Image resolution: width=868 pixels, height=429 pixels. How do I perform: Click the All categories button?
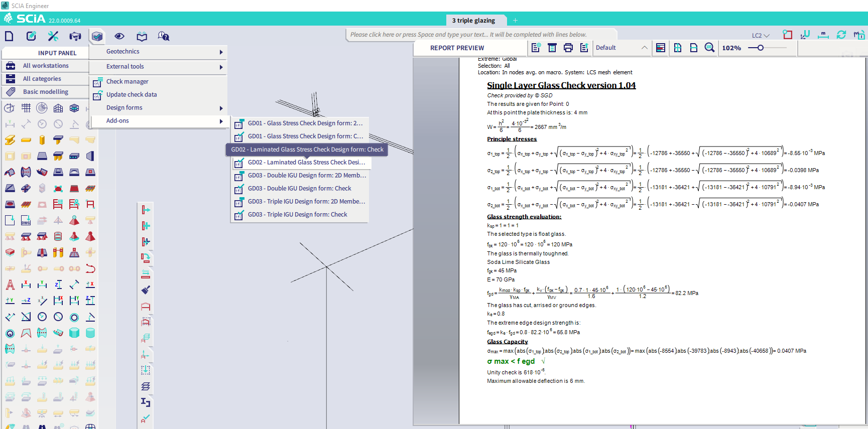(45, 79)
